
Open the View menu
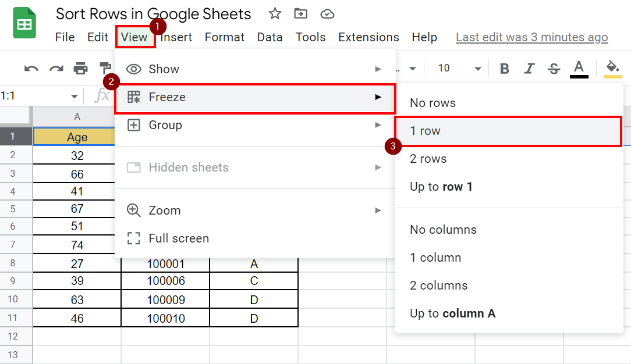(x=134, y=37)
